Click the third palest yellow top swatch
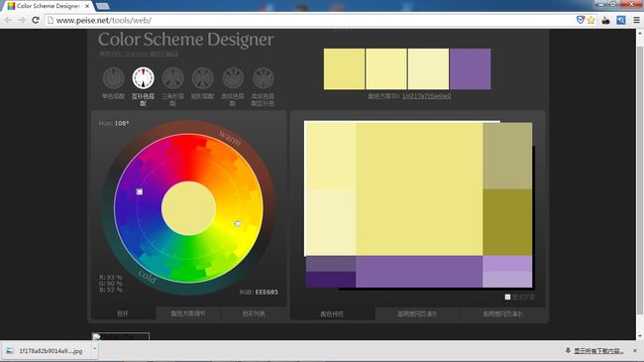This screenshot has width=644, height=362. click(428, 69)
